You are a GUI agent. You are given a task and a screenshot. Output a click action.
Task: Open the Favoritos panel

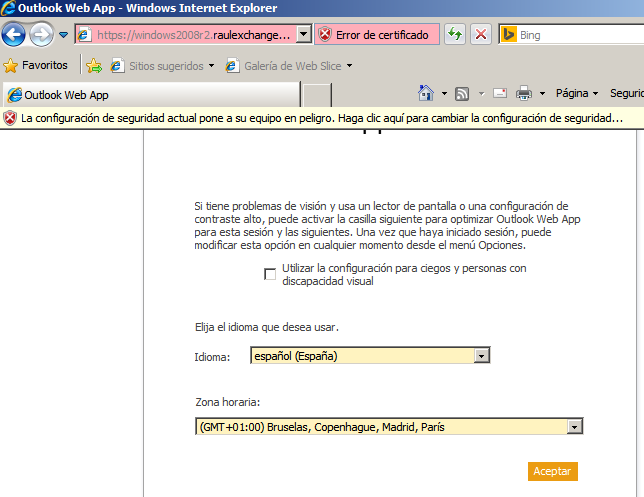point(35,65)
